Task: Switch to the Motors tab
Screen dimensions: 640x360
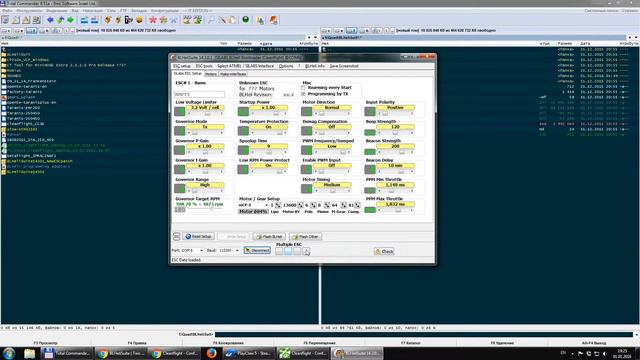Action: [211, 74]
